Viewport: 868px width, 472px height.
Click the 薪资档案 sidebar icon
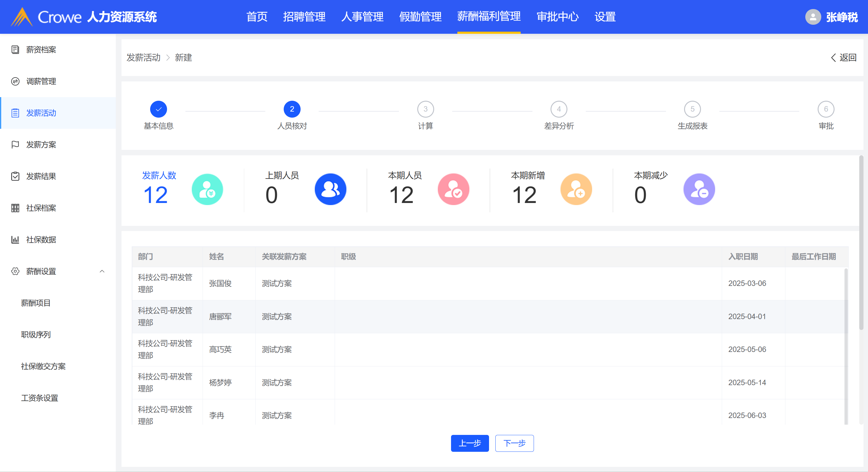(15, 49)
